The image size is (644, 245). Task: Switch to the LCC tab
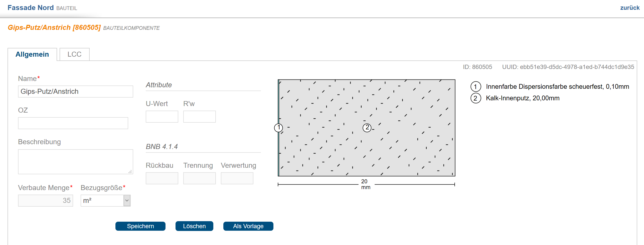(x=74, y=54)
